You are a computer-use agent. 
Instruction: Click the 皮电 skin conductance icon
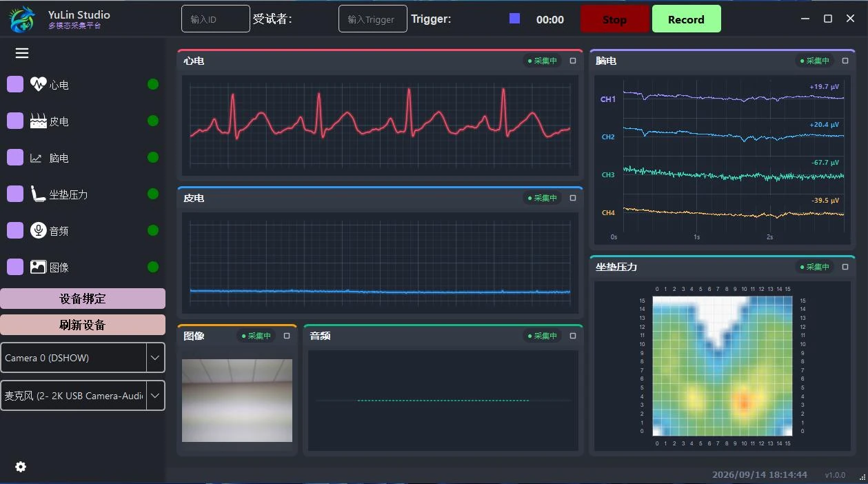(39, 121)
